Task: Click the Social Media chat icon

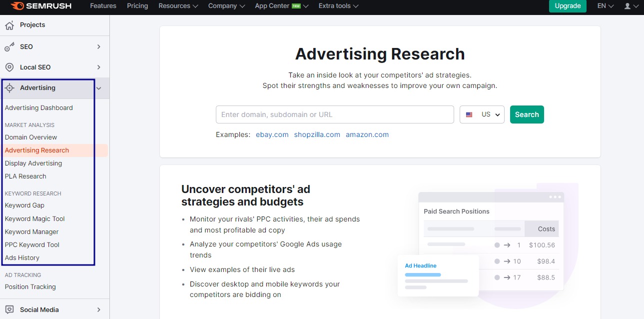Action: point(9,309)
